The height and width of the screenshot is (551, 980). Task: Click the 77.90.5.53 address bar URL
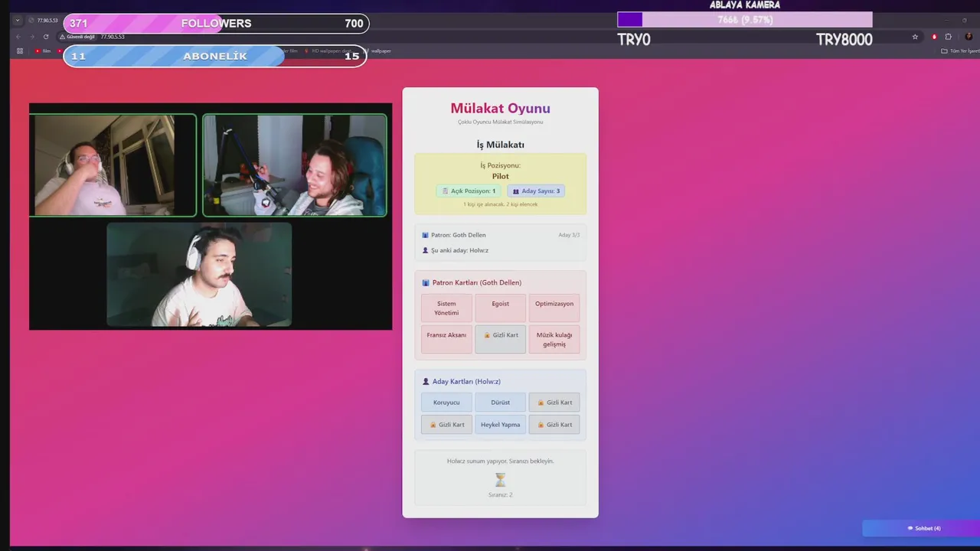tap(113, 37)
